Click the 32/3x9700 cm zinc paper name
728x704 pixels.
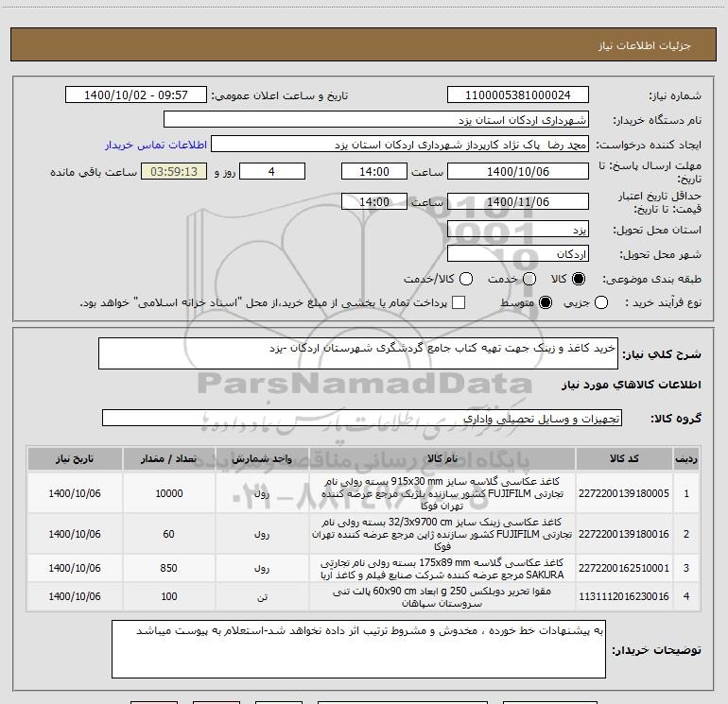[442, 534]
